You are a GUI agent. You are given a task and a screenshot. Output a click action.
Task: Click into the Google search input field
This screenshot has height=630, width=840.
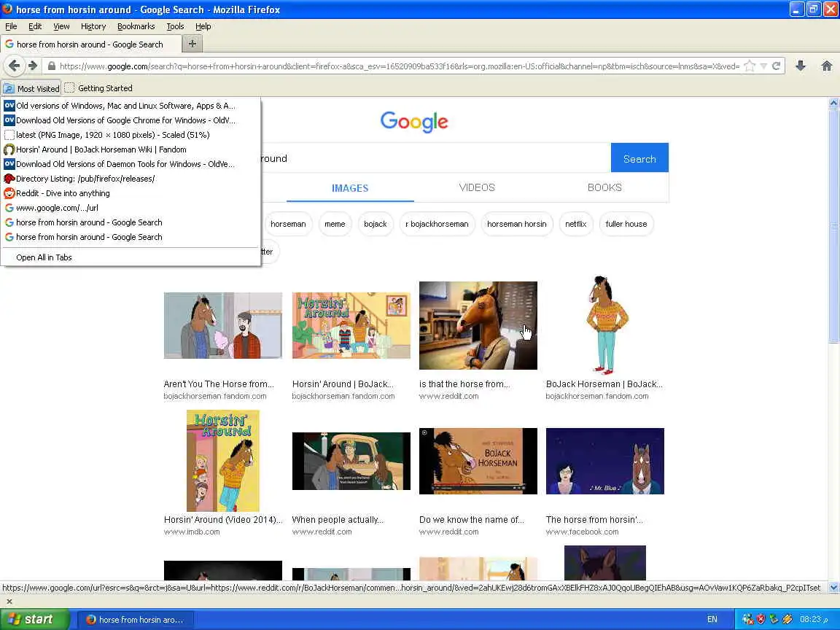[x=435, y=158]
